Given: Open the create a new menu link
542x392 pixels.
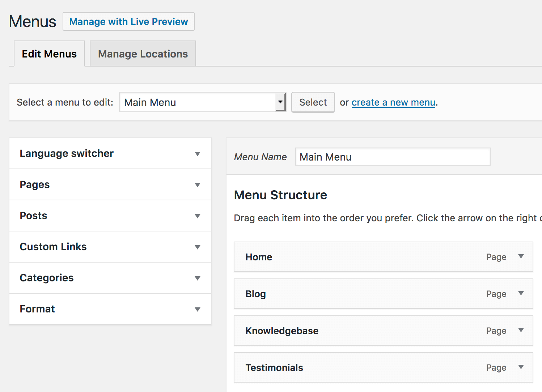Looking at the screenshot, I should (393, 102).
